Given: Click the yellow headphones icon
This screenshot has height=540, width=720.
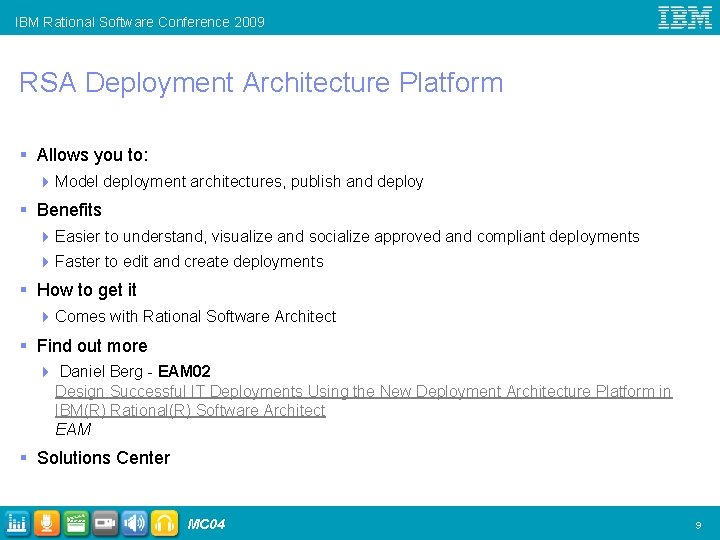Looking at the screenshot, I should [164, 523].
